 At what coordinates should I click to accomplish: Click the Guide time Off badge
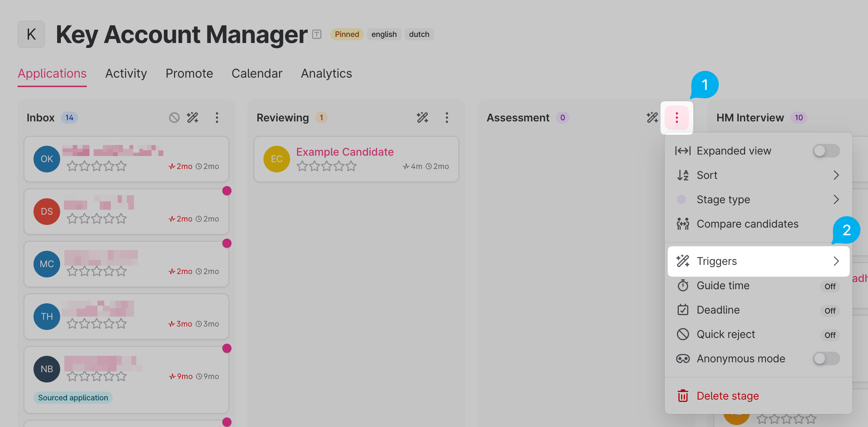(x=830, y=286)
